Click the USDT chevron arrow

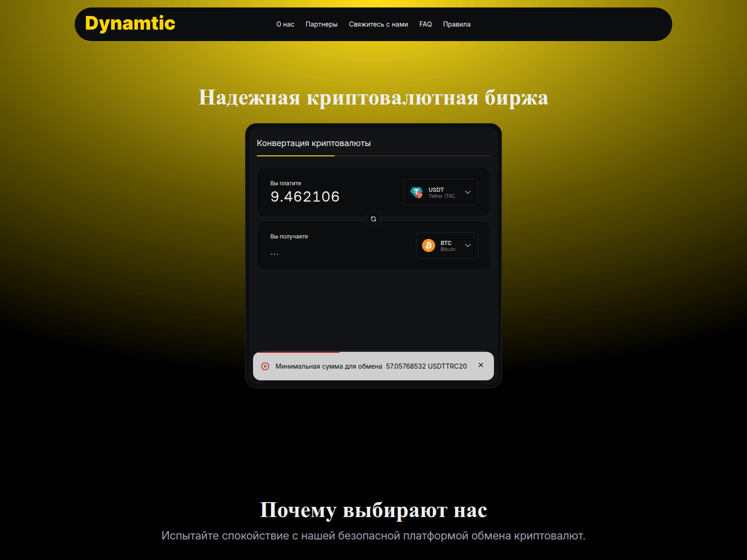[468, 192]
